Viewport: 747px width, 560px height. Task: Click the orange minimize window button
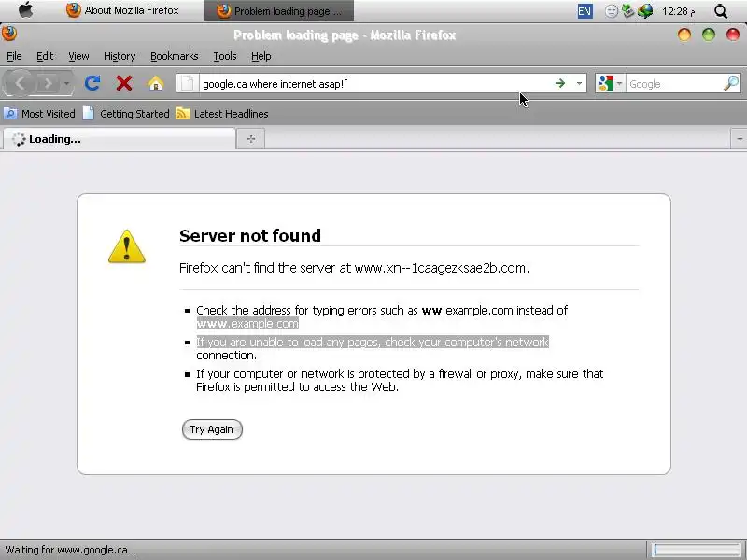tap(684, 35)
